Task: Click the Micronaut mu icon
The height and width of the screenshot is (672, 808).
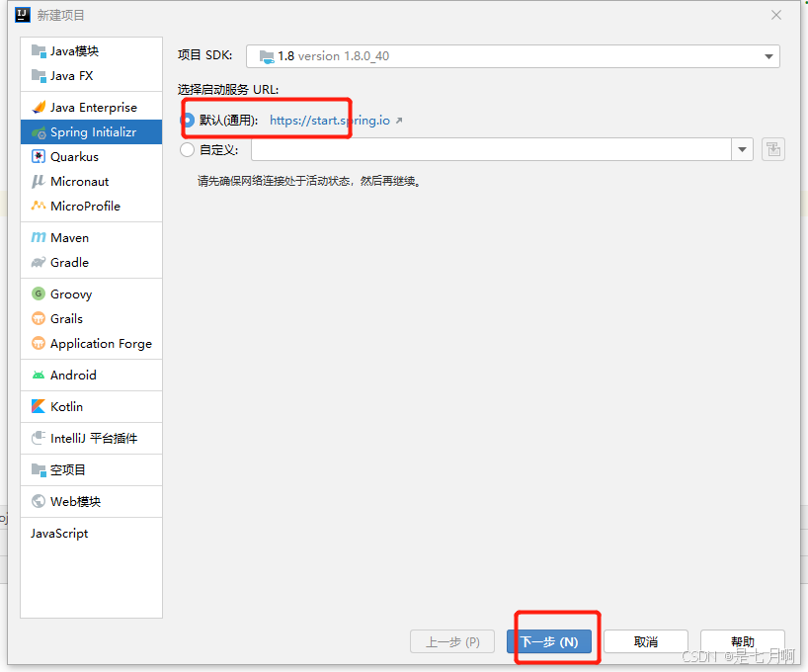Action: pos(39,181)
